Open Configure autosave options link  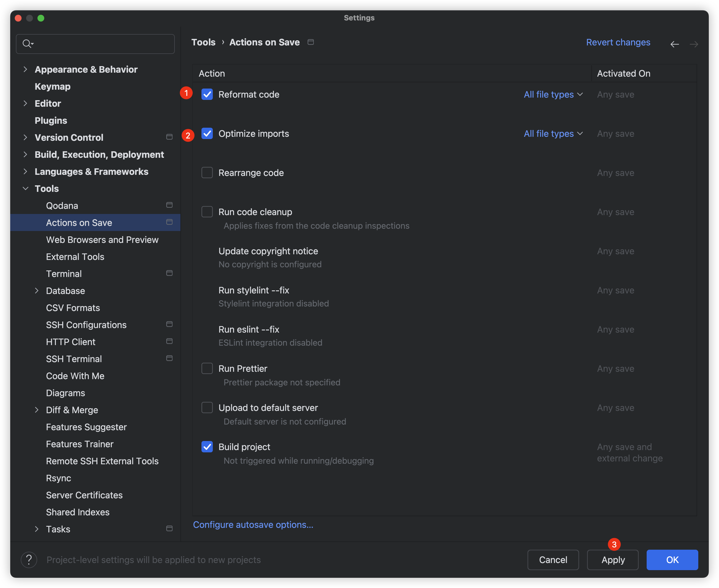[x=253, y=525]
